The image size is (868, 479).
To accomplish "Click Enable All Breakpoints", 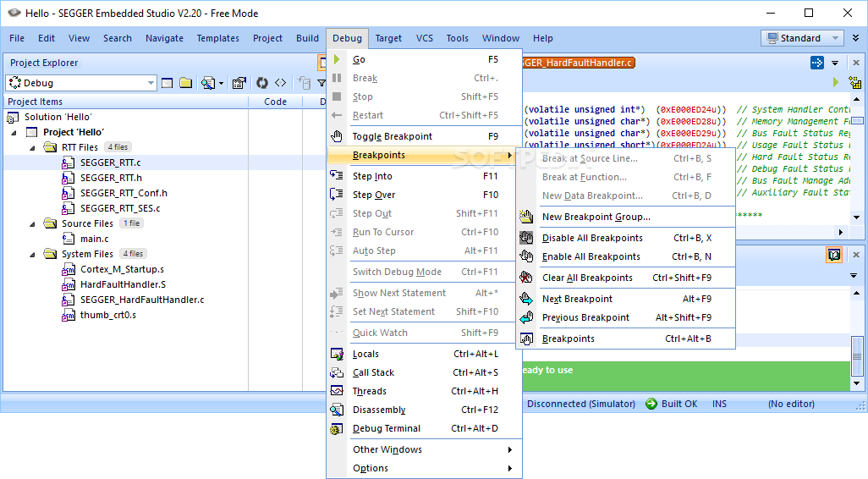I will coord(625,257).
